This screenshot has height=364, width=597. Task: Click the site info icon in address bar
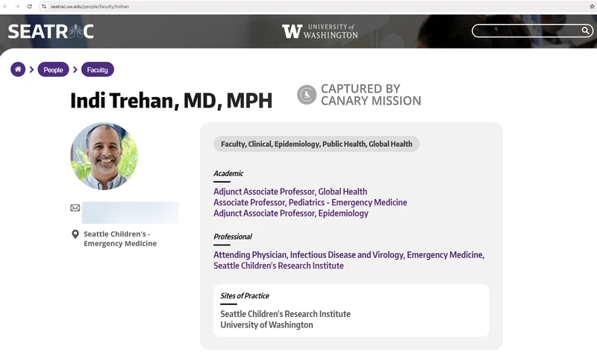(x=44, y=6)
